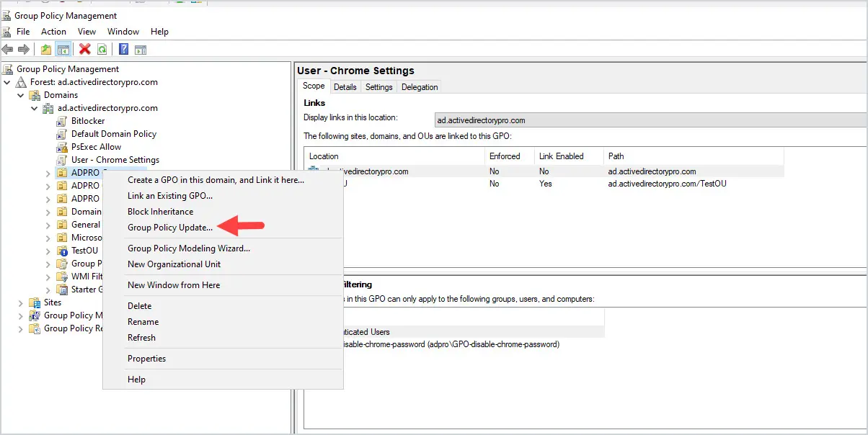Viewport: 868px width, 435px height.
Task: Expand the Sites tree node
Action: coord(20,302)
